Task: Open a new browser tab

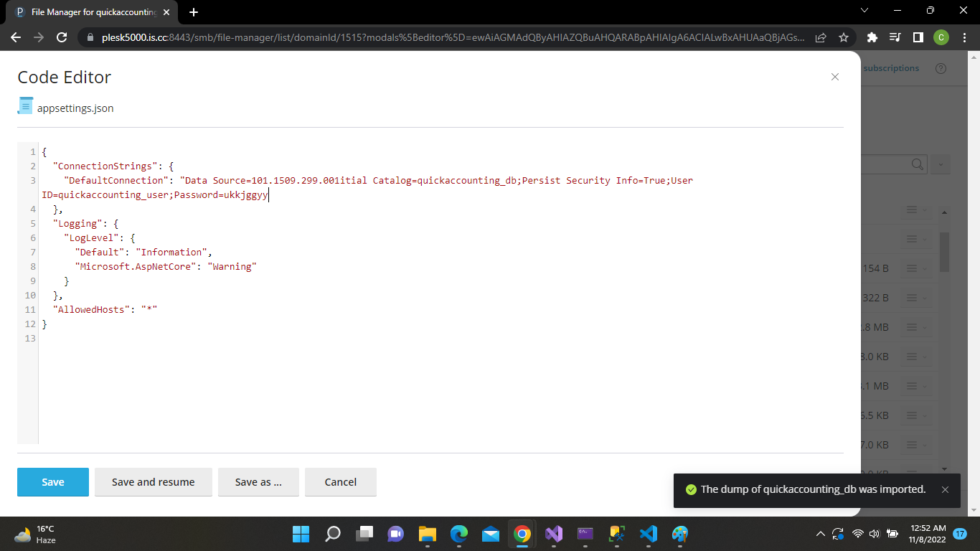Action: click(x=194, y=12)
